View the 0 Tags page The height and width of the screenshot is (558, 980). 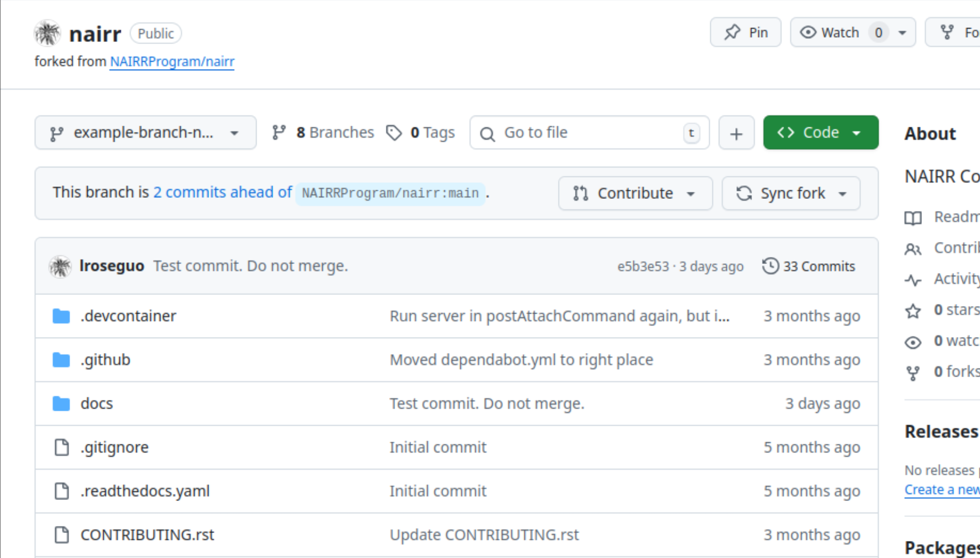[421, 133]
